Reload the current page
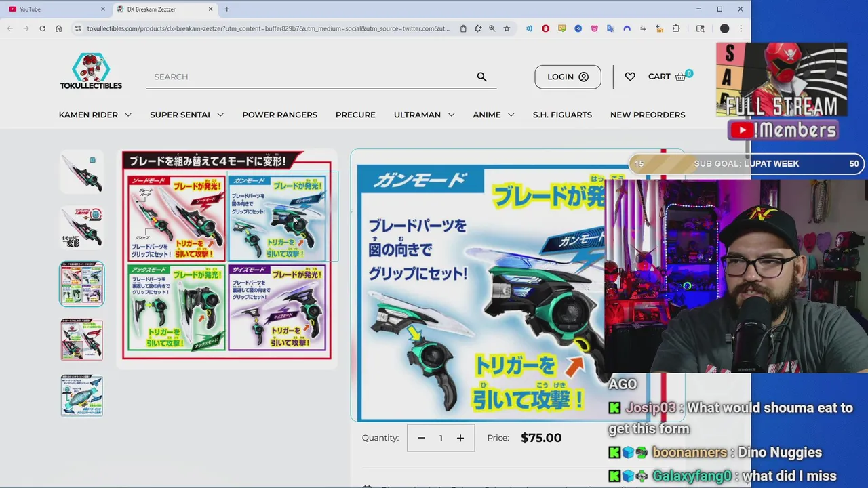This screenshot has width=868, height=488. tap(42, 28)
